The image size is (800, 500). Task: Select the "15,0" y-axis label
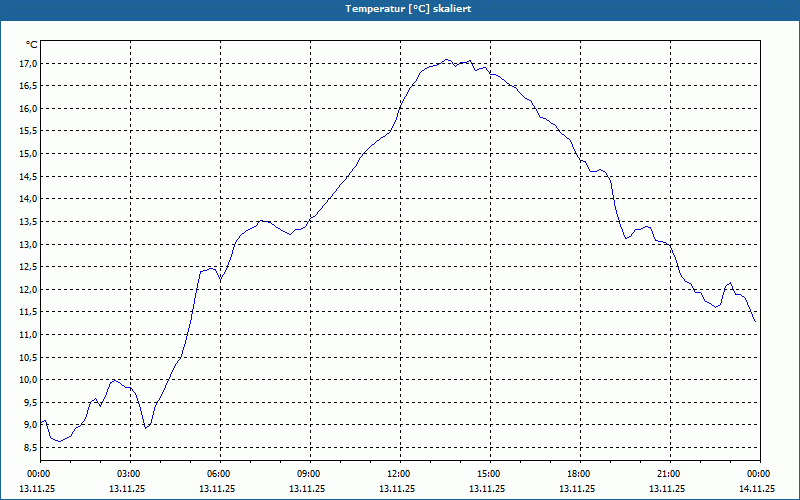[29, 154]
